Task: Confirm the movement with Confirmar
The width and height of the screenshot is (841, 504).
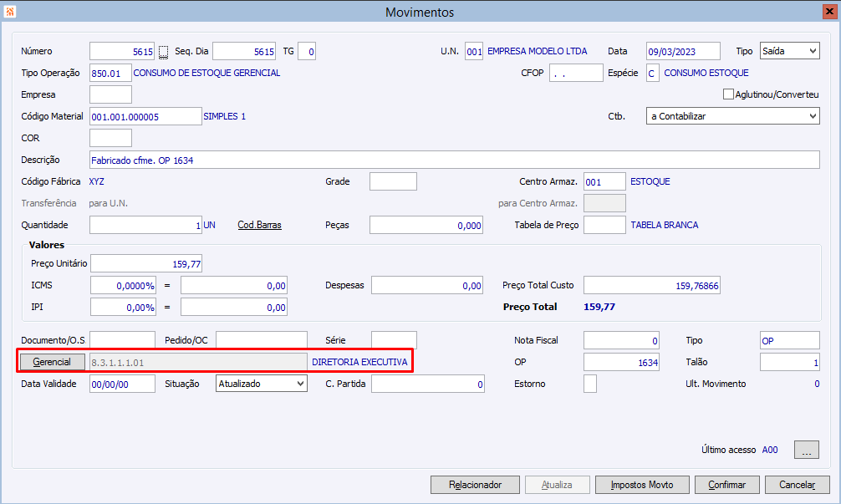Action: point(726,485)
